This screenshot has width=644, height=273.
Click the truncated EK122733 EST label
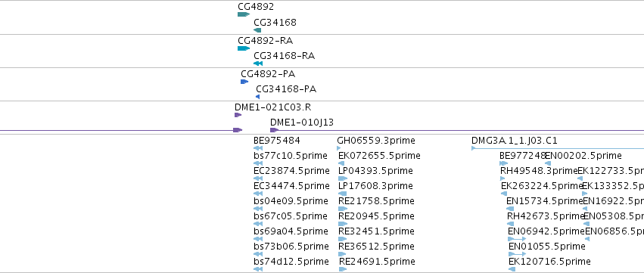(x=611, y=171)
